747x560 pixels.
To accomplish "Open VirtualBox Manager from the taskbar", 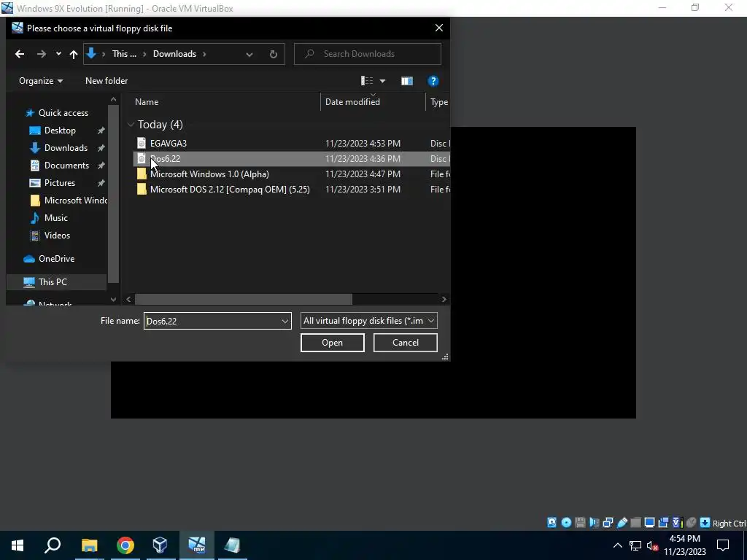I will [160, 545].
